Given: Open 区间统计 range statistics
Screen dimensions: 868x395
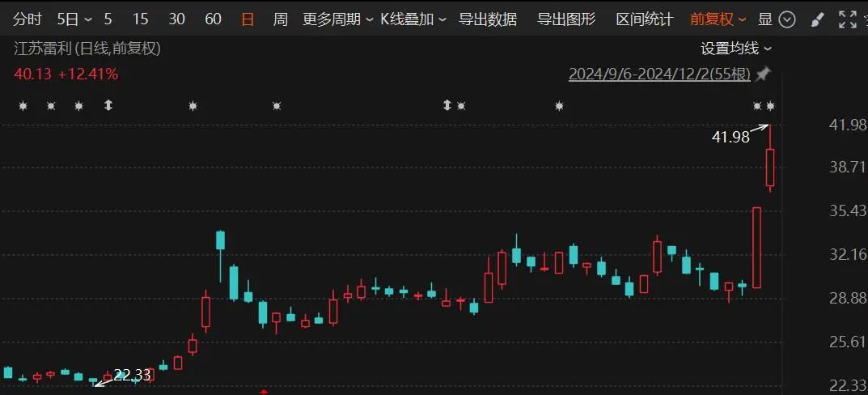Looking at the screenshot, I should pyautogui.click(x=645, y=19).
